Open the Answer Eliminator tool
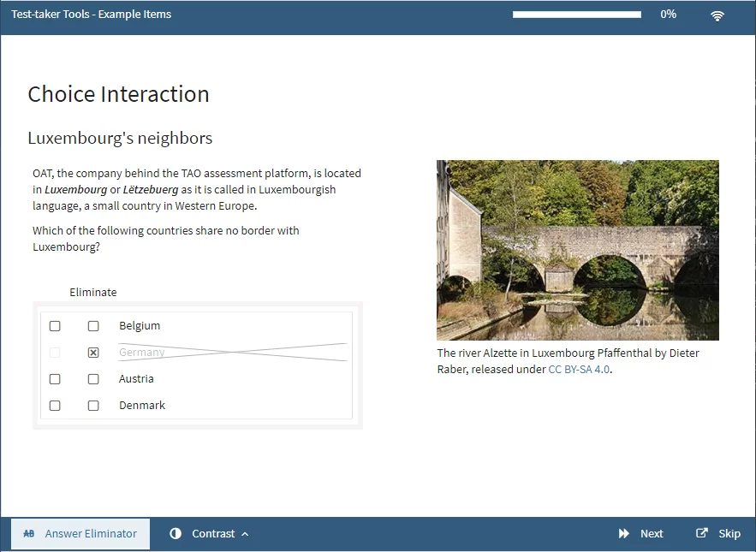Image resolution: width=756 pixels, height=552 pixels. point(80,533)
